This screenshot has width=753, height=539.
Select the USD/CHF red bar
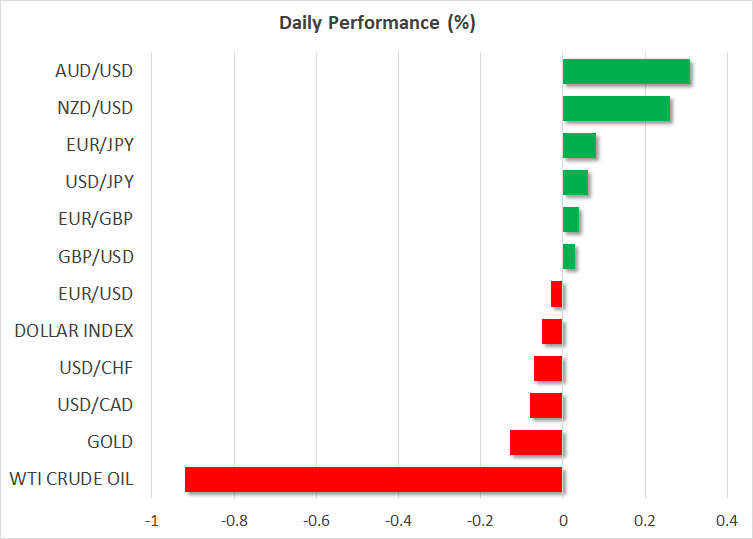(548, 368)
